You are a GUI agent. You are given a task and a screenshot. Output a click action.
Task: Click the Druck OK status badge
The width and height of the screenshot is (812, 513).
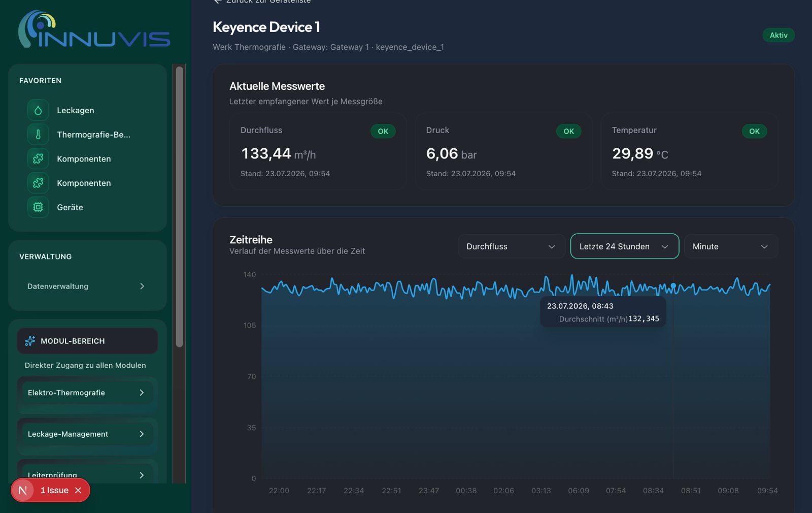[569, 131]
